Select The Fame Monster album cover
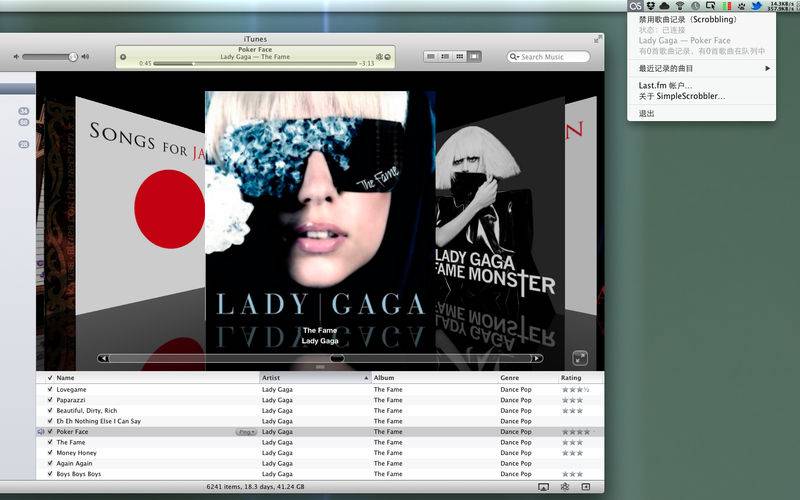The width and height of the screenshot is (800, 500). pyautogui.click(x=500, y=209)
